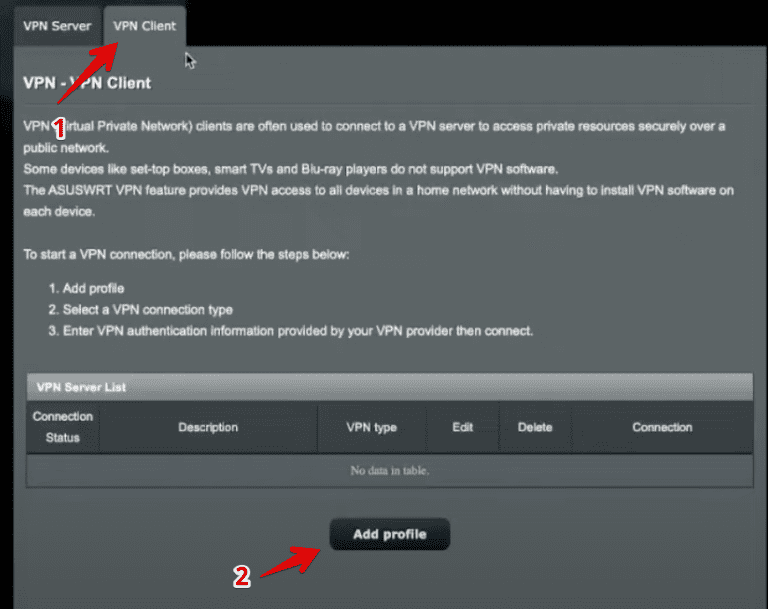The width and height of the screenshot is (768, 609).
Task: Click 'Select a VPN connection type' step
Action: [147, 310]
